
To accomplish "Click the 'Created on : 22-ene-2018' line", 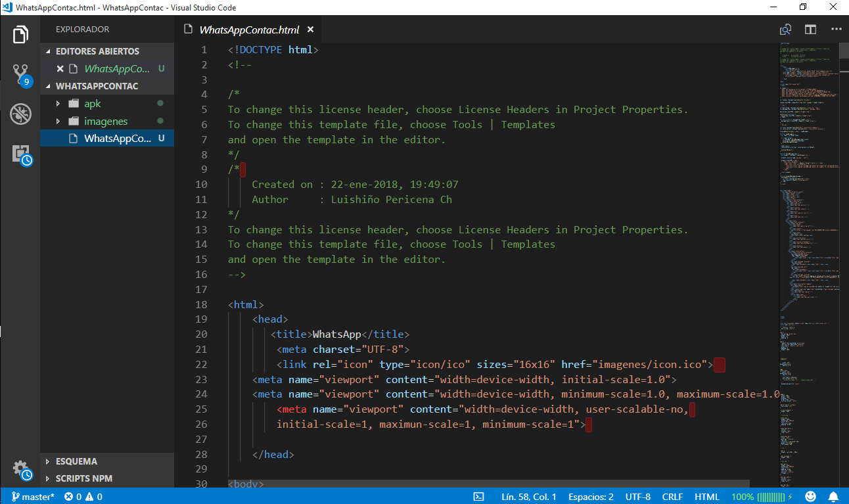I will (355, 185).
